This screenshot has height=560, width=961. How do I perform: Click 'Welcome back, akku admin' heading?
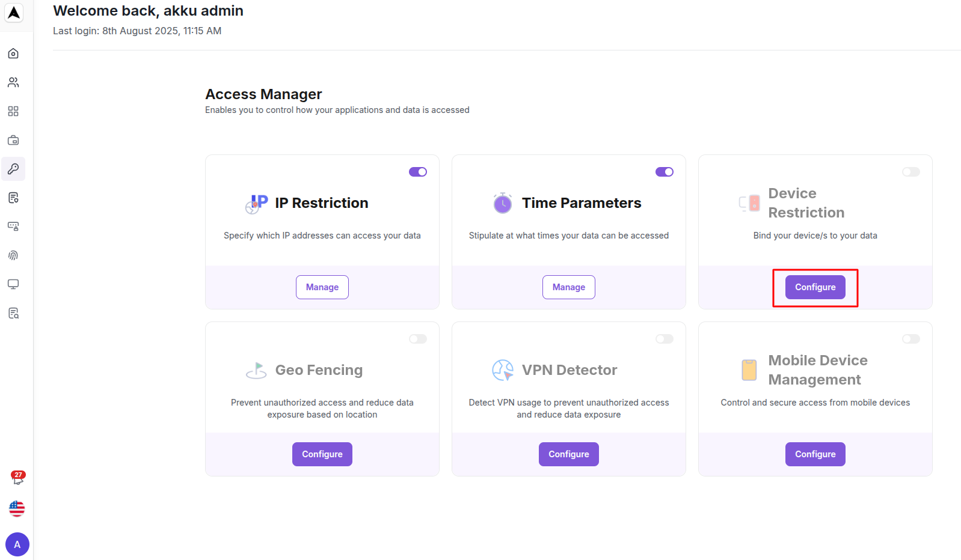(x=148, y=11)
